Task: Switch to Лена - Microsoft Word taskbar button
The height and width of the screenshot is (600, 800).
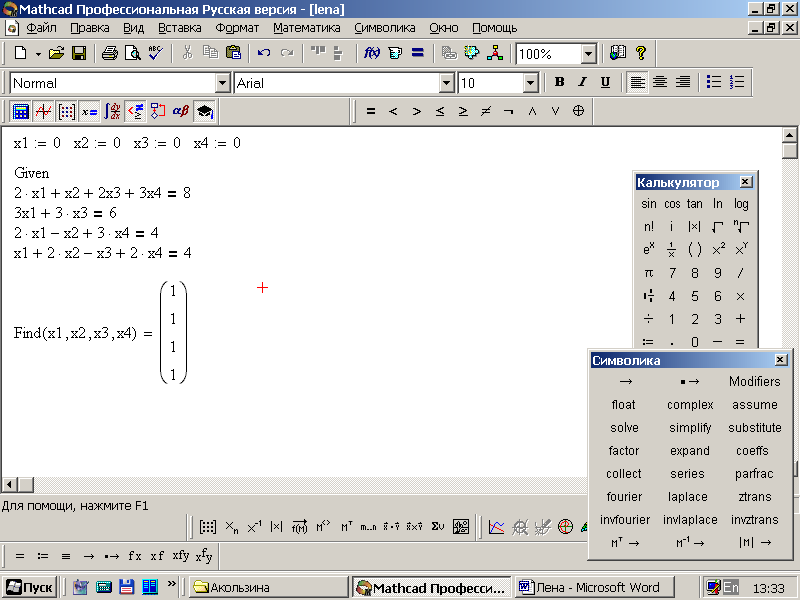Action: (594, 587)
